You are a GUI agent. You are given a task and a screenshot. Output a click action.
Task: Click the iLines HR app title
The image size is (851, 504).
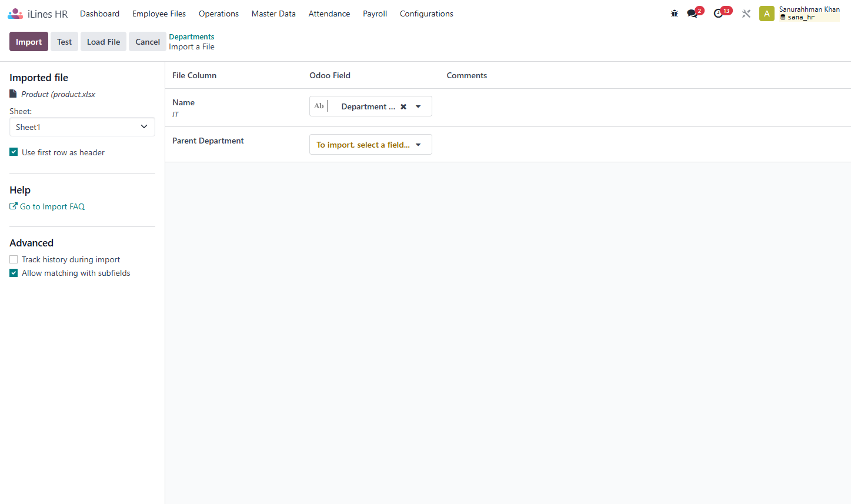[48, 14]
